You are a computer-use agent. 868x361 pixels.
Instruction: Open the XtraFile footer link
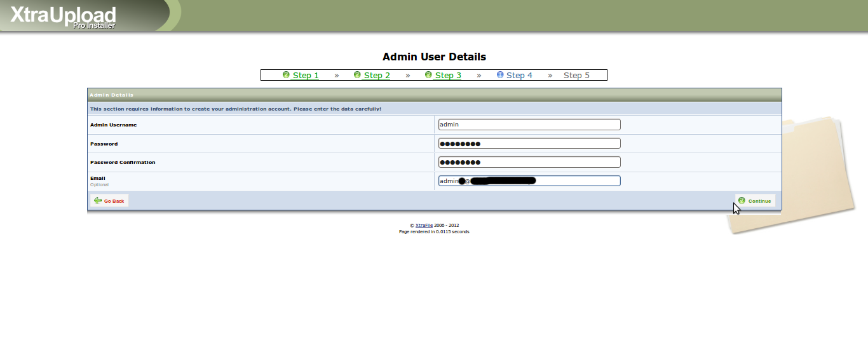(424, 225)
